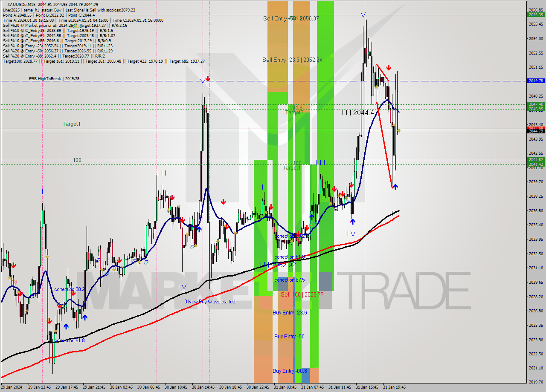Screen dimensions: 546x392
Task: Click the '30 Jan 02:45' time label
Action: (122, 387)
